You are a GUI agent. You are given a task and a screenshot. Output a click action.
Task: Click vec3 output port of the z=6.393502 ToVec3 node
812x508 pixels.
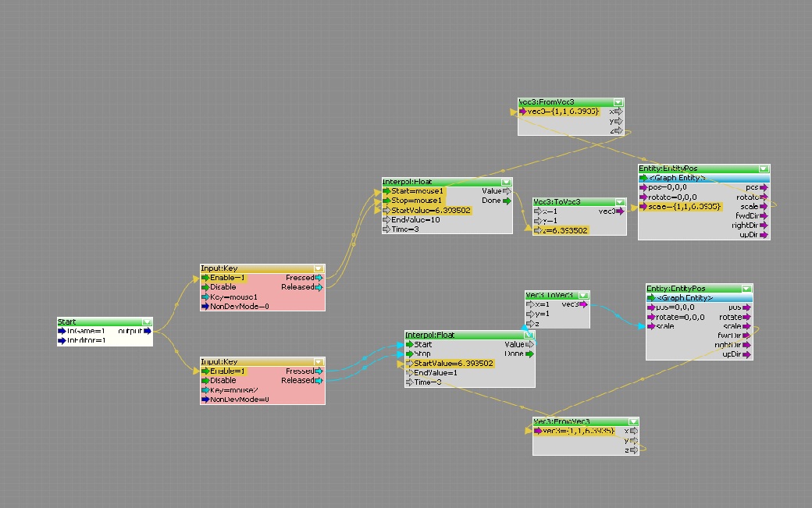click(621, 211)
